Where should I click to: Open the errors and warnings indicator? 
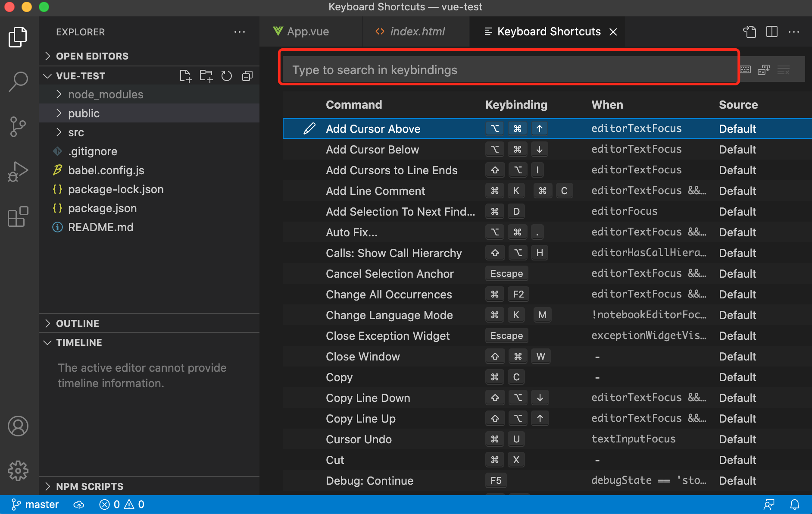pos(122,505)
